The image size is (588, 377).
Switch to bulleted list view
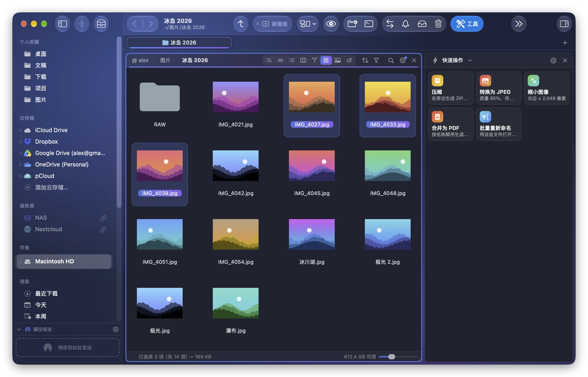tap(292, 60)
